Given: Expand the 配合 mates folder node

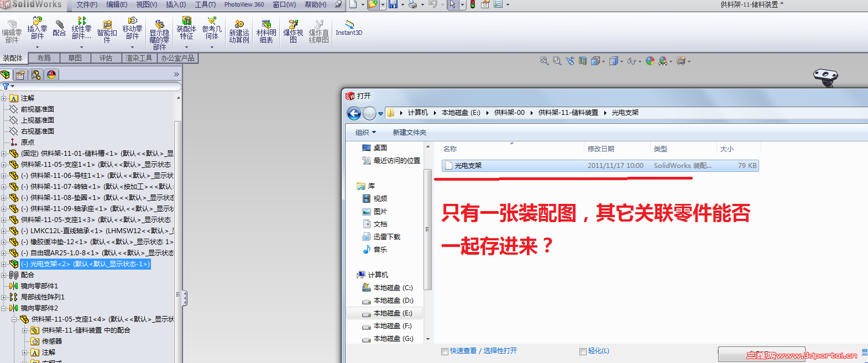Looking at the screenshot, I should click(4, 275).
